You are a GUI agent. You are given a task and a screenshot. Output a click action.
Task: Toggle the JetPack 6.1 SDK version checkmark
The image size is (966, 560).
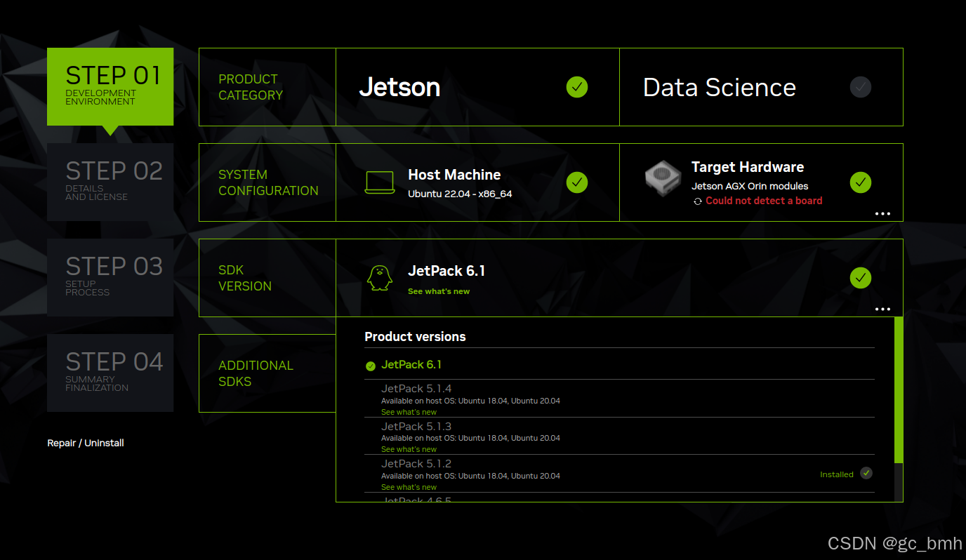(x=861, y=278)
